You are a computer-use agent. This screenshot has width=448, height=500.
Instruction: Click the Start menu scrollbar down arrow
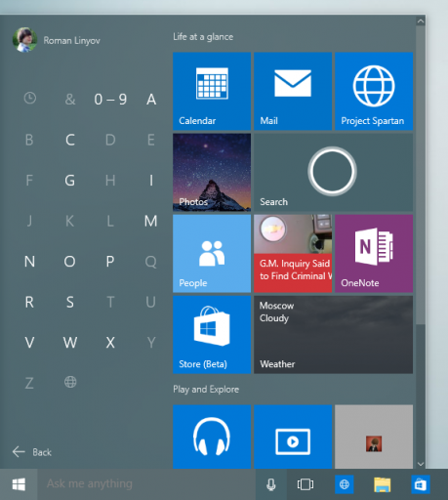tap(421, 464)
